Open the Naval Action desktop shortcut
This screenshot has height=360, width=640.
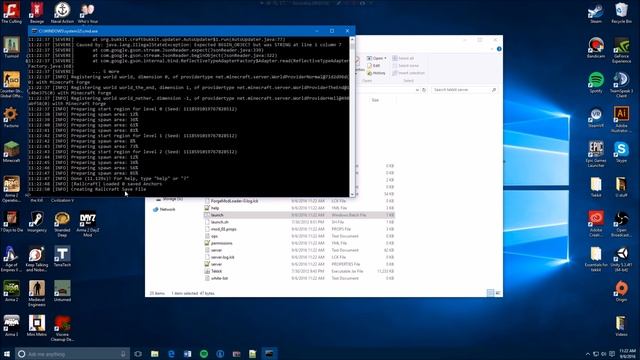coord(62,13)
